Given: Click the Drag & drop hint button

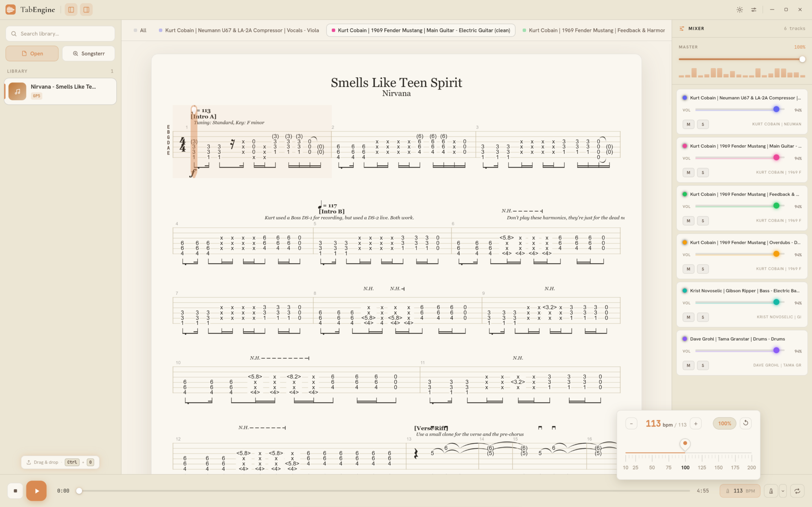Looking at the screenshot, I should [x=60, y=462].
